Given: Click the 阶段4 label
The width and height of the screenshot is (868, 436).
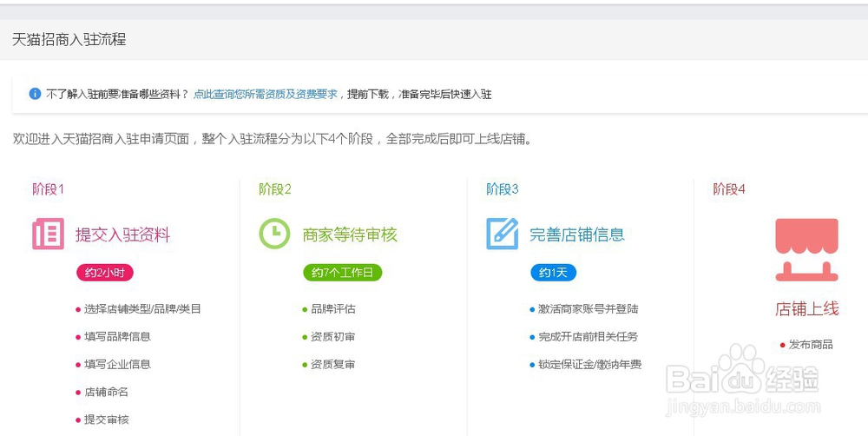Looking at the screenshot, I should click(x=729, y=189).
